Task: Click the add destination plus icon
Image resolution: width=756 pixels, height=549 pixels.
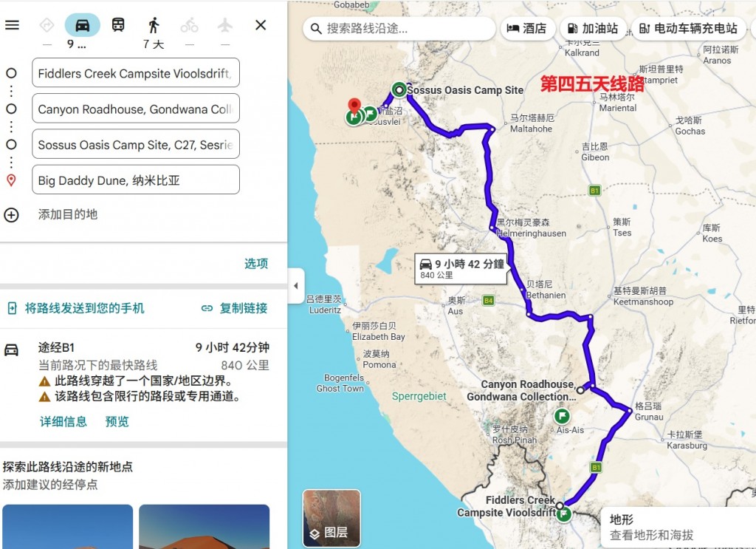Action: [11, 215]
